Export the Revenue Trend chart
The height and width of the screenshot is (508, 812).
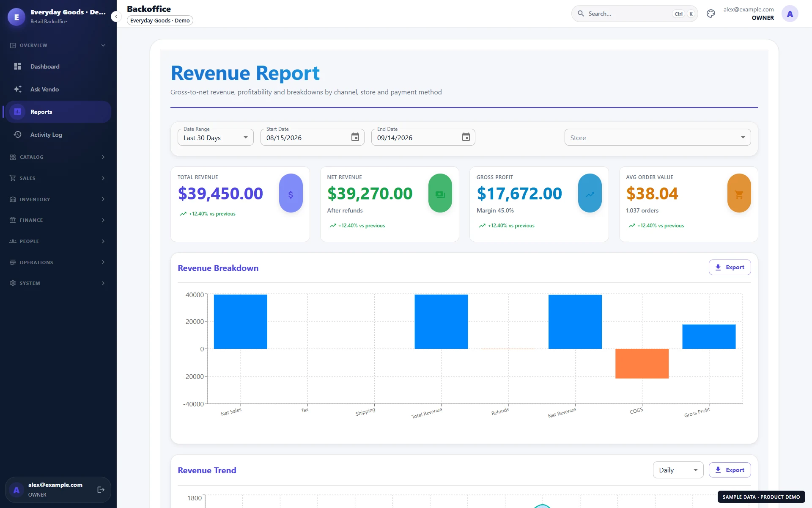click(x=730, y=470)
